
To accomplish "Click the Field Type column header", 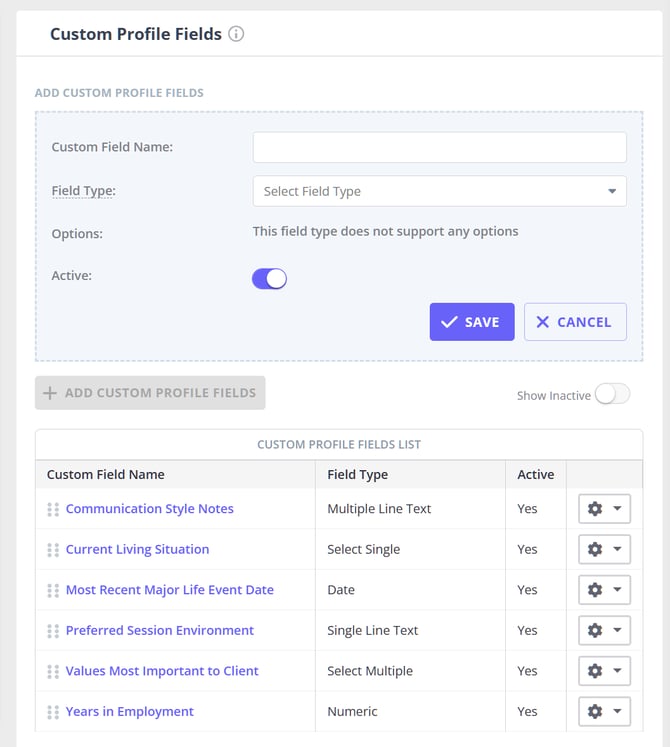I will pyautogui.click(x=357, y=474).
